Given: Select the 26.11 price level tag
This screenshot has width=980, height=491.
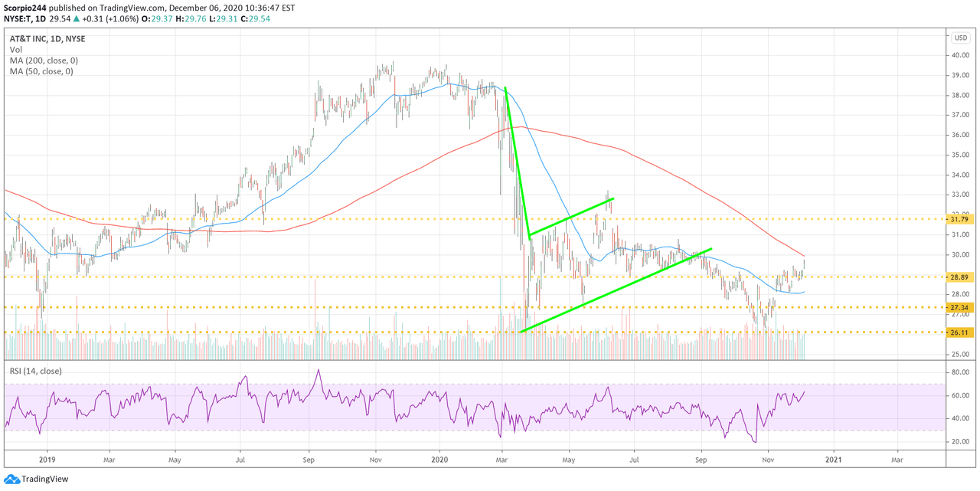Looking at the screenshot, I should (x=961, y=332).
